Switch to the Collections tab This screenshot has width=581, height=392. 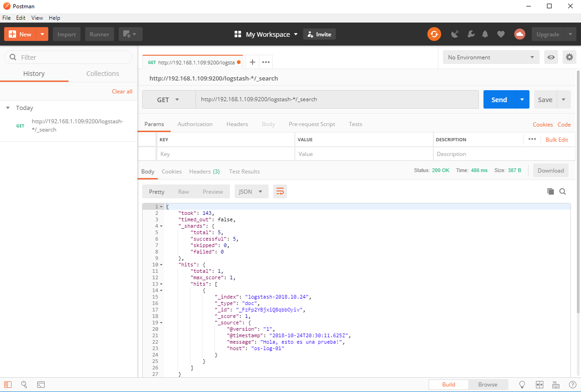pos(103,74)
